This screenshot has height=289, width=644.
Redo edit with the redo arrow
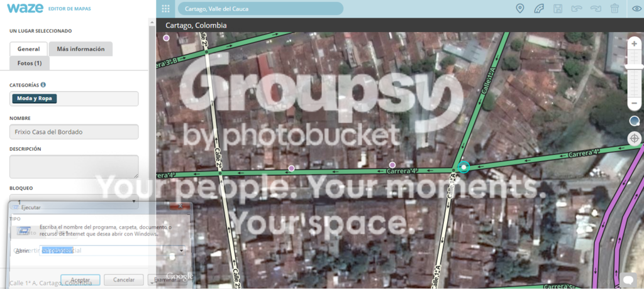596,9
